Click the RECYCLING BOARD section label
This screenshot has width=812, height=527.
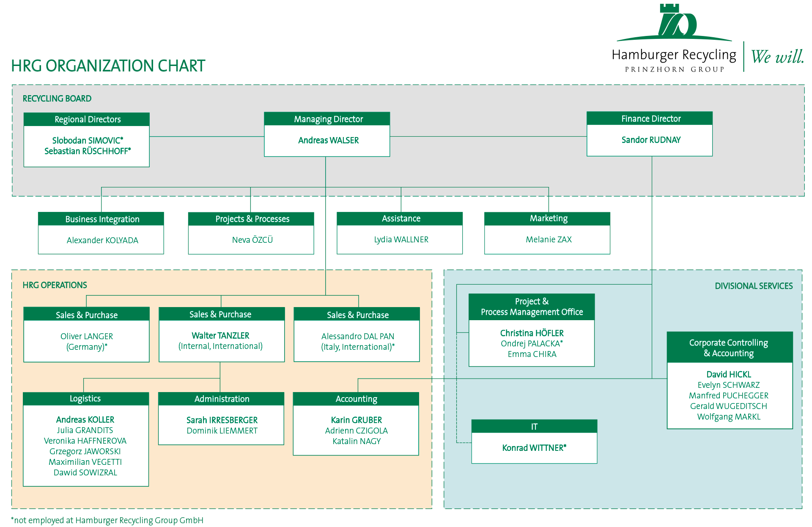(57, 99)
